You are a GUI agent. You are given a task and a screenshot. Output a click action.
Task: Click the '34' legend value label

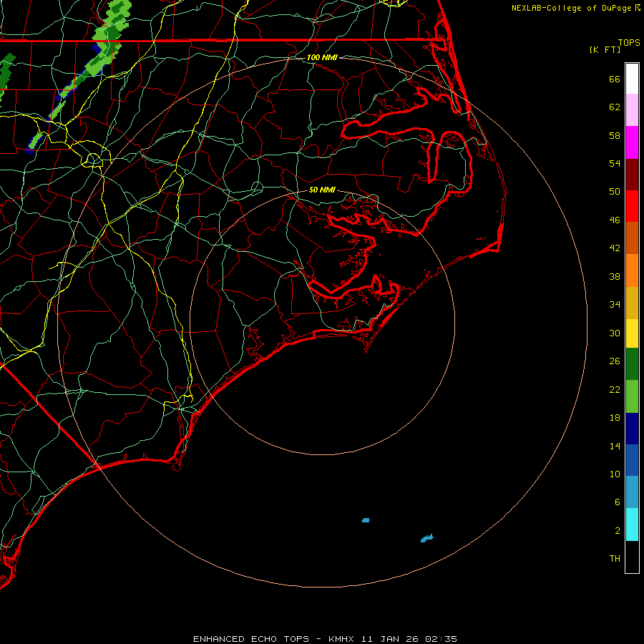point(615,305)
